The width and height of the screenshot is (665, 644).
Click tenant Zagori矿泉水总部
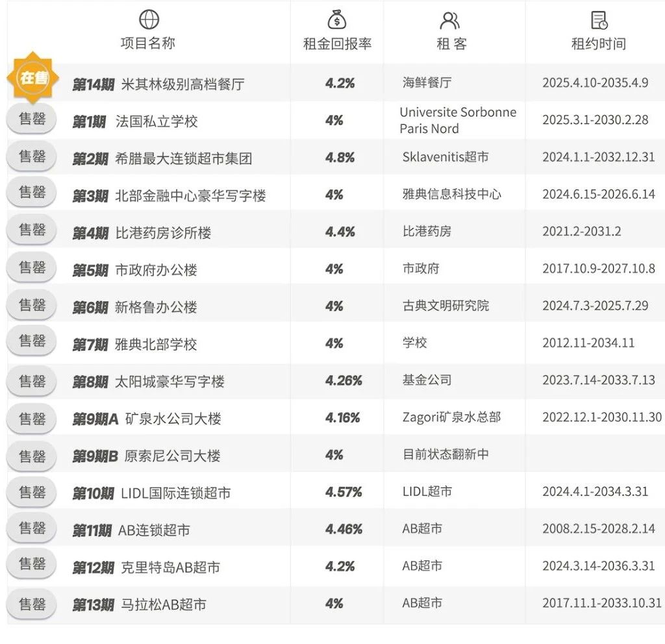[x=451, y=417]
